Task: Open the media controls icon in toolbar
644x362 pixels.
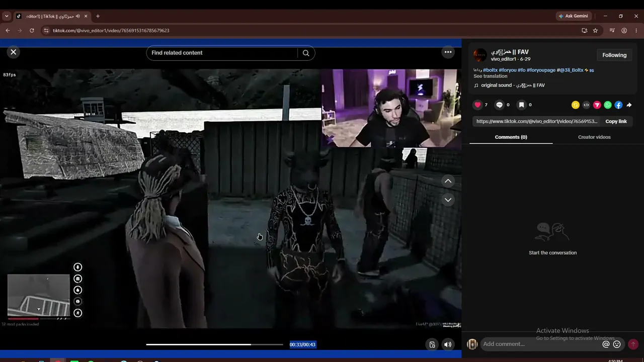Action: point(612,30)
